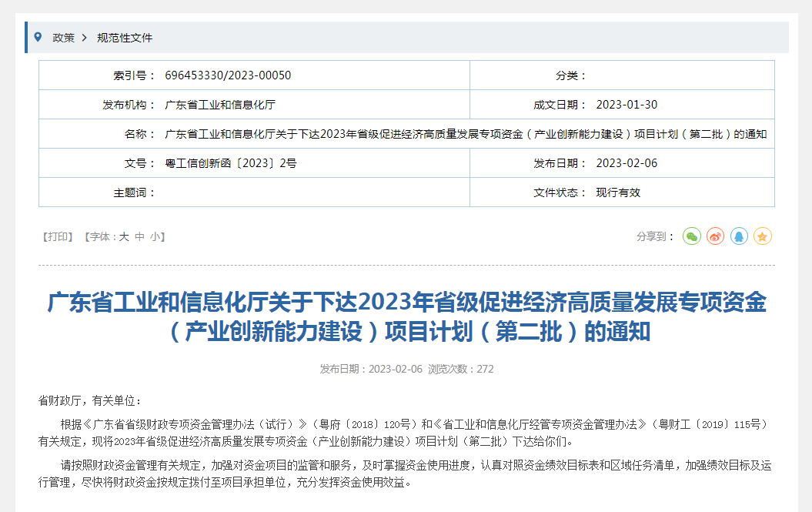Click the 成文日期 value 2023-01-30

(627, 105)
